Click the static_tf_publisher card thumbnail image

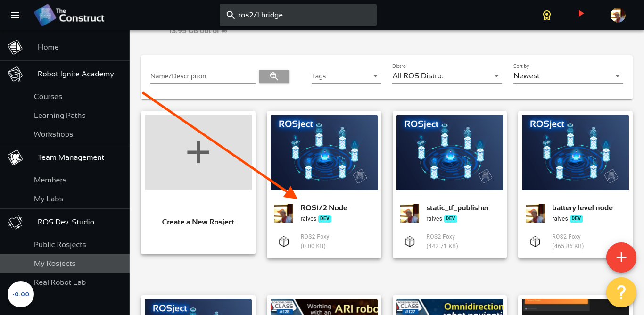coord(450,152)
